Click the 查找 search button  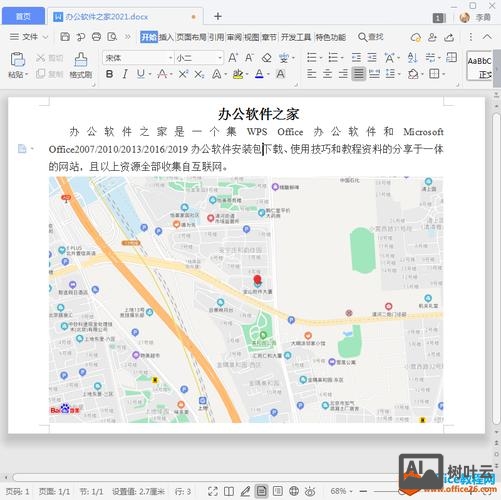(x=371, y=37)
